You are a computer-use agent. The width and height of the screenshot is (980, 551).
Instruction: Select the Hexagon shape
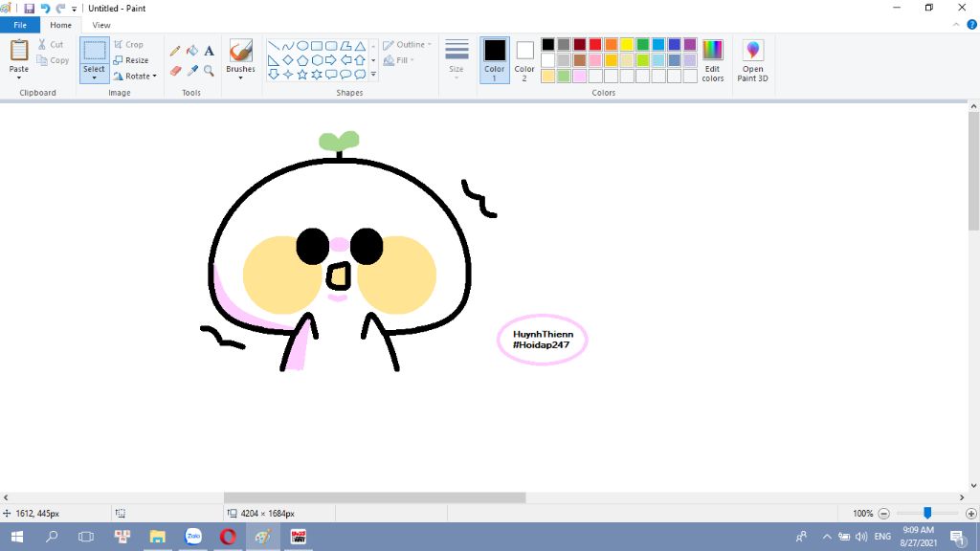point(317,60)
